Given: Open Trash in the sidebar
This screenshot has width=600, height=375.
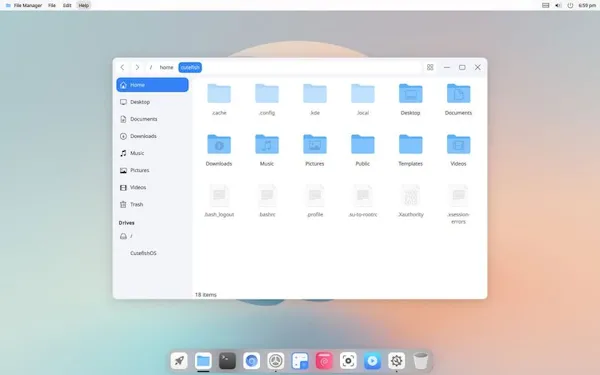Looking at the screenshot, I should pos(152,204).
